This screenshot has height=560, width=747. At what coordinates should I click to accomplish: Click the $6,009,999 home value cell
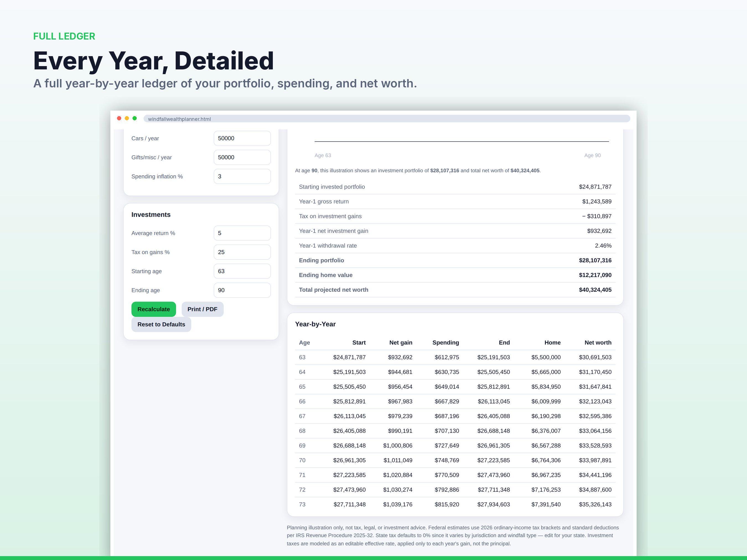pyautogui.click(x=546, y=402)
